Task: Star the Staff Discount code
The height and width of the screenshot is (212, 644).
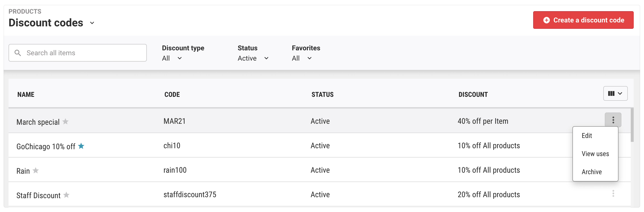Action: (x=66, y=195)
